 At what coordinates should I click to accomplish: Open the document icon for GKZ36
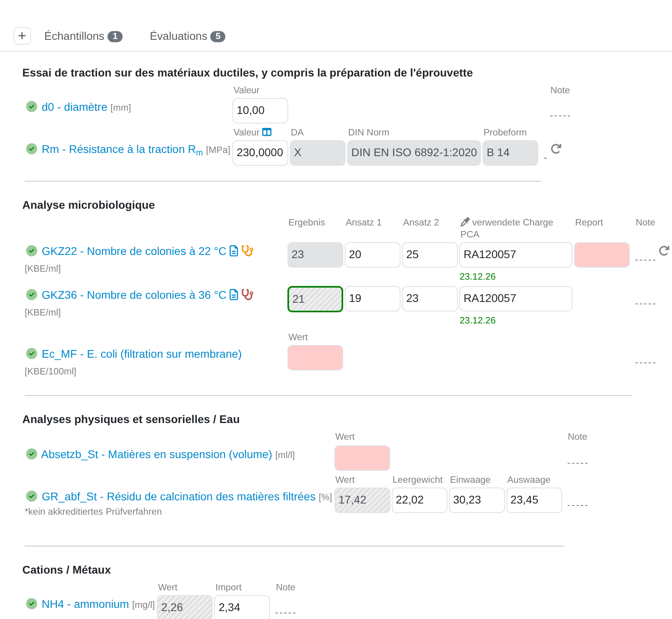click(x=234, y=295)
